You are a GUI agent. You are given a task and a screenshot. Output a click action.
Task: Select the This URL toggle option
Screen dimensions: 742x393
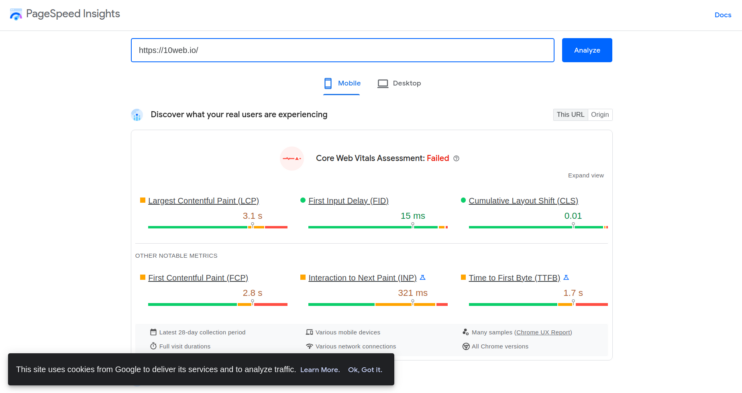click(570, 115)
